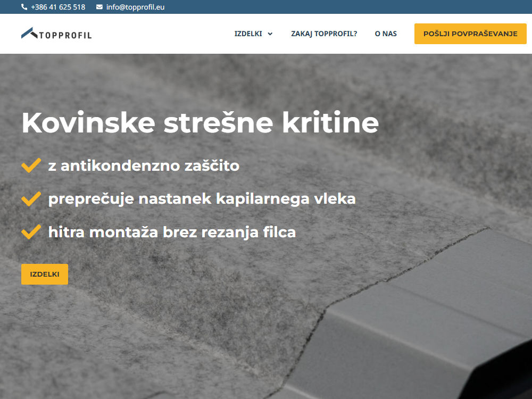Select the 'hitra montaža brez rezanja filca' text
The width and height of the screenshot is (532, 399).
coord(172,232)
